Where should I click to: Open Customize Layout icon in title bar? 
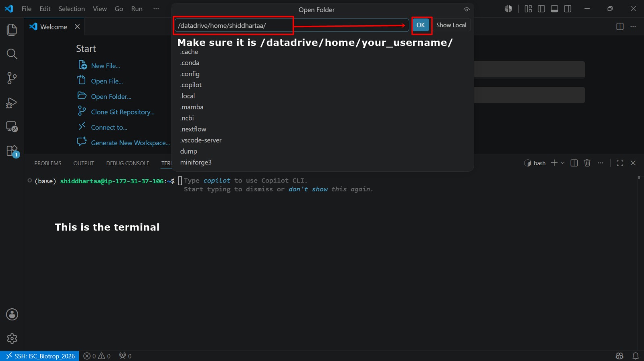[528, 9]
